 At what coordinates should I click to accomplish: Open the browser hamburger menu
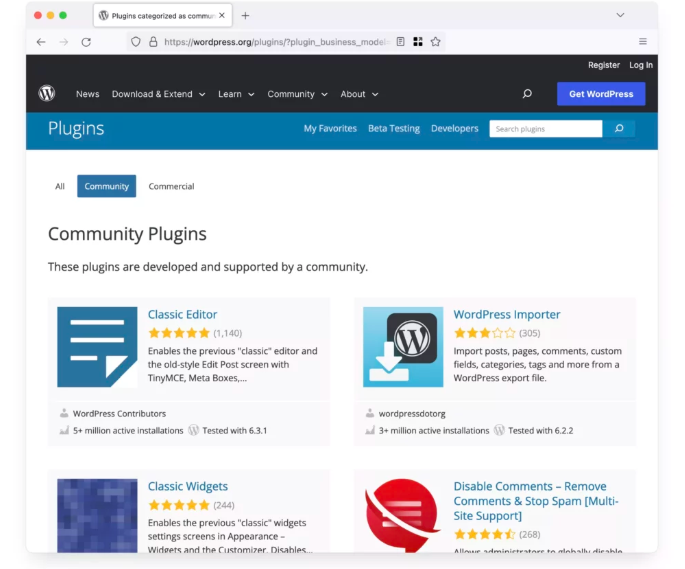643,42
